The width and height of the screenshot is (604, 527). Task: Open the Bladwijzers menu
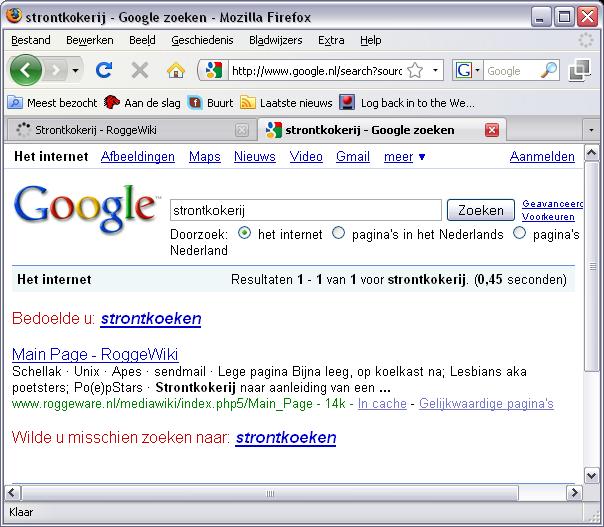[275, 40]
